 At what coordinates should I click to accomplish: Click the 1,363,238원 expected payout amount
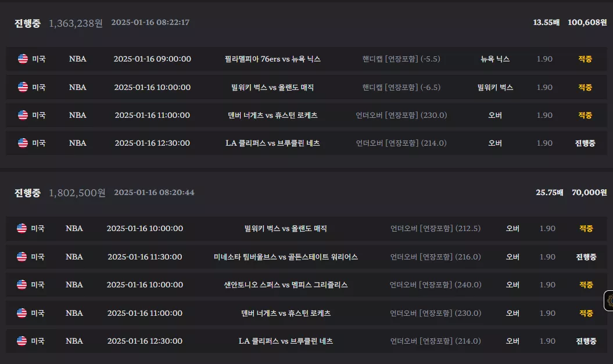click(76, 23)
